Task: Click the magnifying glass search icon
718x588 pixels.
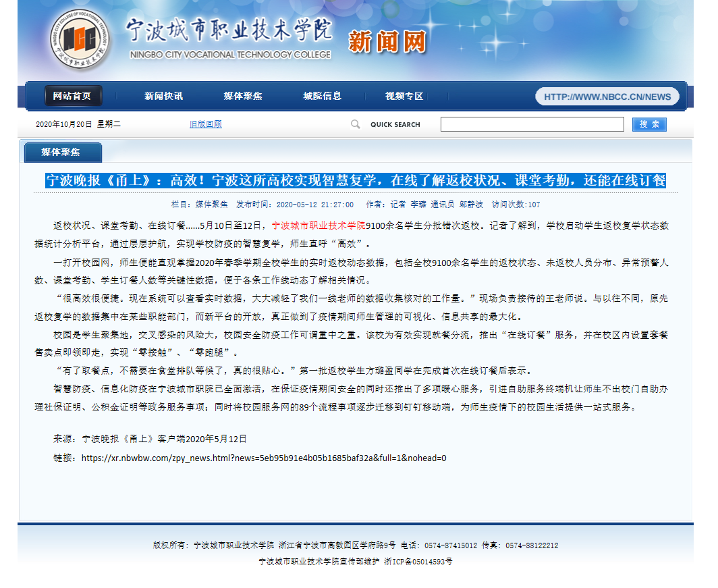Action: click(x=356, y=124)
